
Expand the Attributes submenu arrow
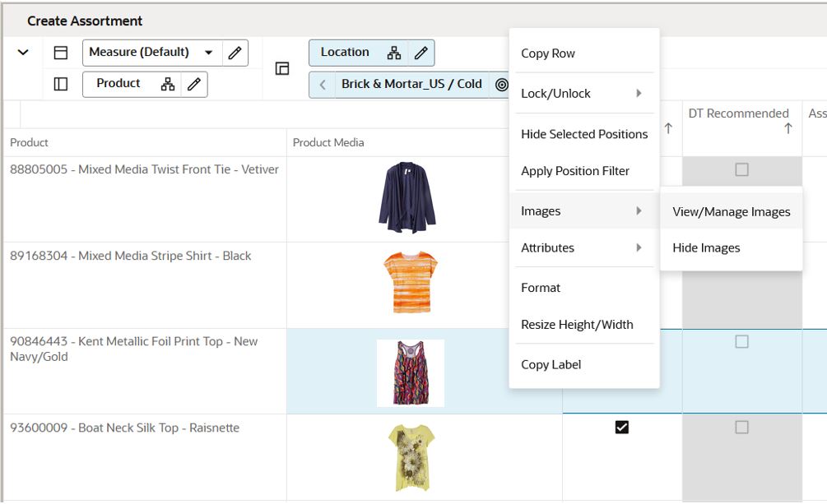(639, 247)
